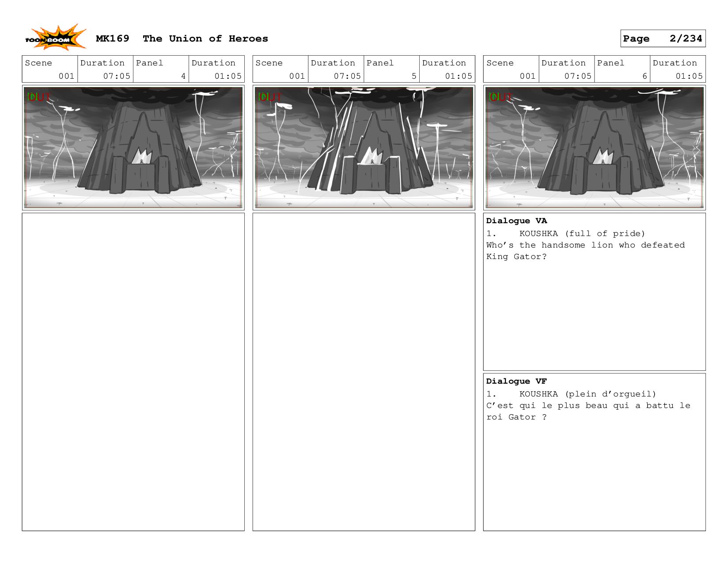
Task: Click panel 5's scene duration 07:05
Action: tap(347, 76)
